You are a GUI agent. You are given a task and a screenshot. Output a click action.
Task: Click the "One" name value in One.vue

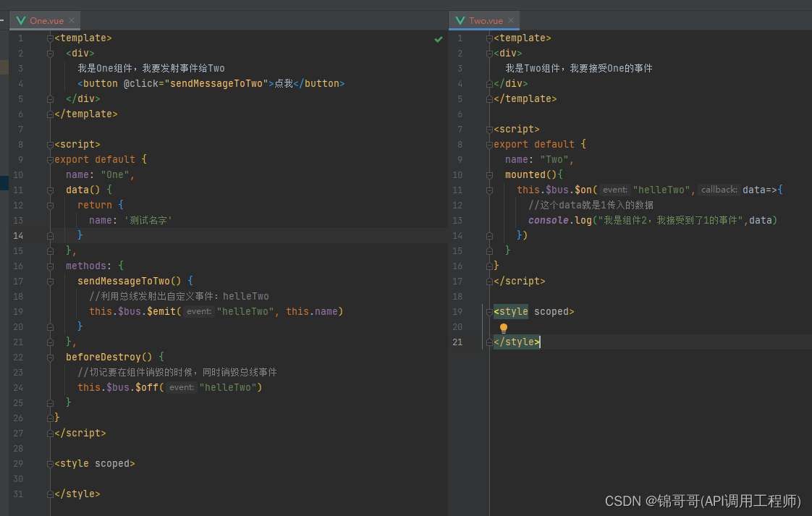coord(115,174)
